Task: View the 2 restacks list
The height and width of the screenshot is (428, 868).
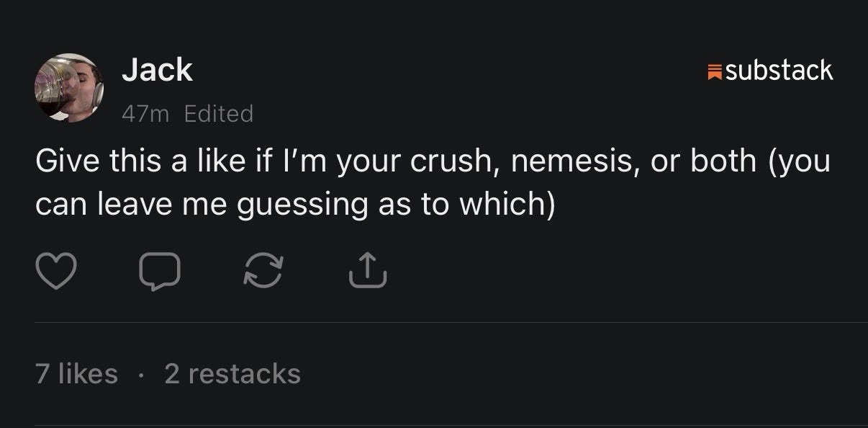Action: pos(232,373)
